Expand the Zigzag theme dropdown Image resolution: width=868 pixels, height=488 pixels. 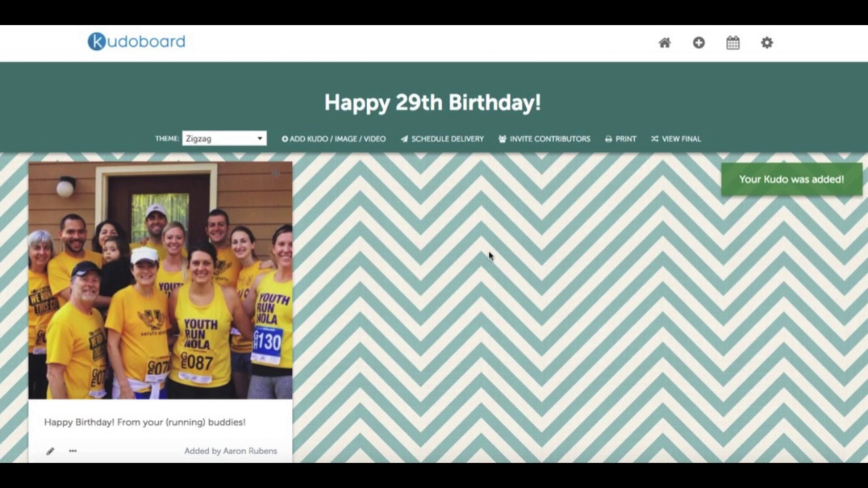pos(224,138)
